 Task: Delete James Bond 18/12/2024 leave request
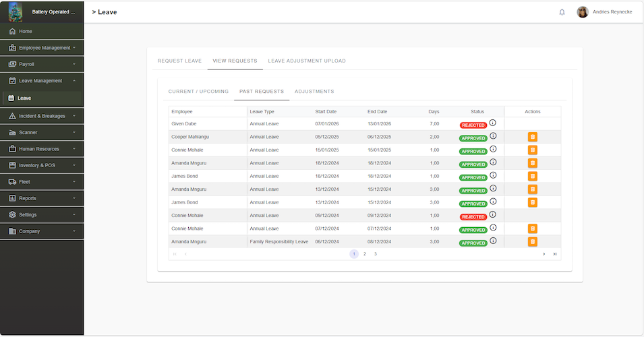click(533, 177)
